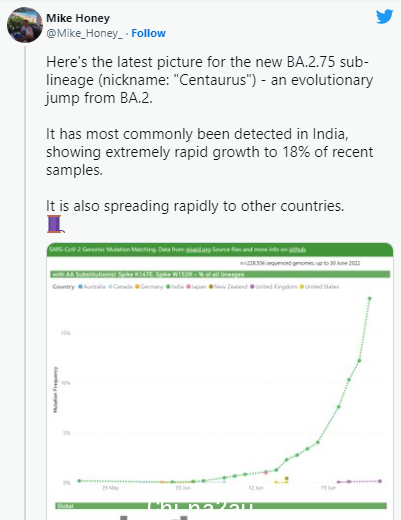401x520 pixels.
Task: Open the gisaid.org link in chart header
Action: pos(198,250)
